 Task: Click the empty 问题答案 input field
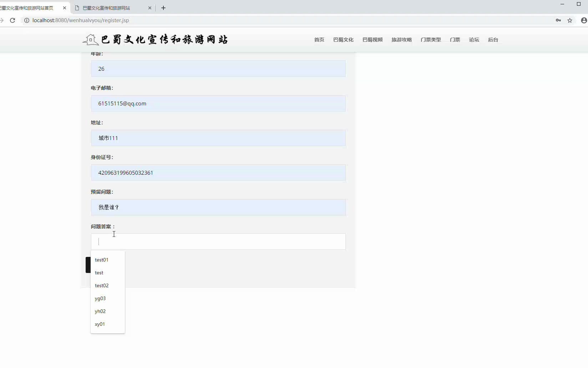click(218, 242)
